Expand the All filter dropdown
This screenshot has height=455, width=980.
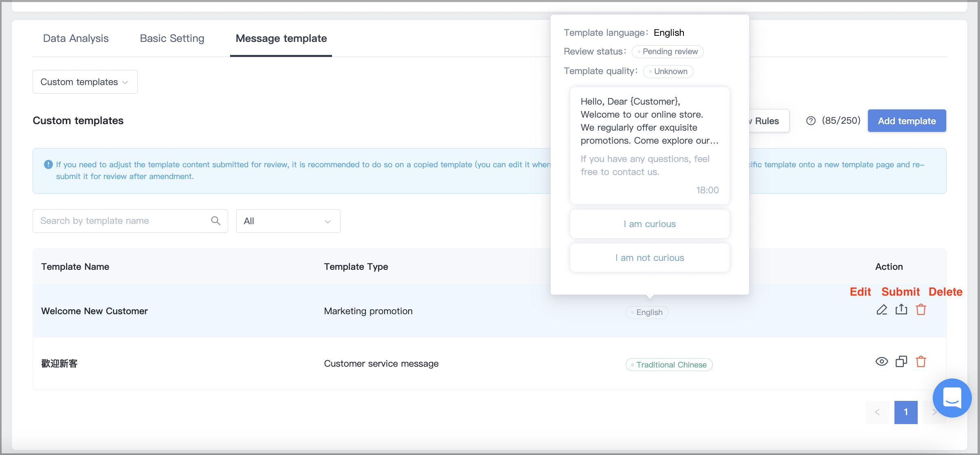[288, 221]
